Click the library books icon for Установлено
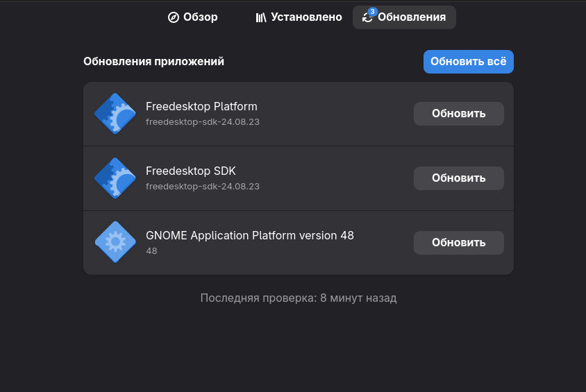This screenshot has height=392, width=586. [x=261, y=17]
